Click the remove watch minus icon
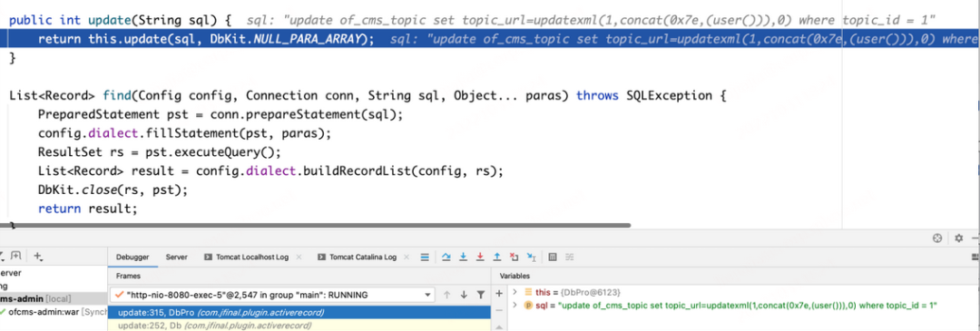This screenshot has height=331, width=980. (x=499, y=310)
